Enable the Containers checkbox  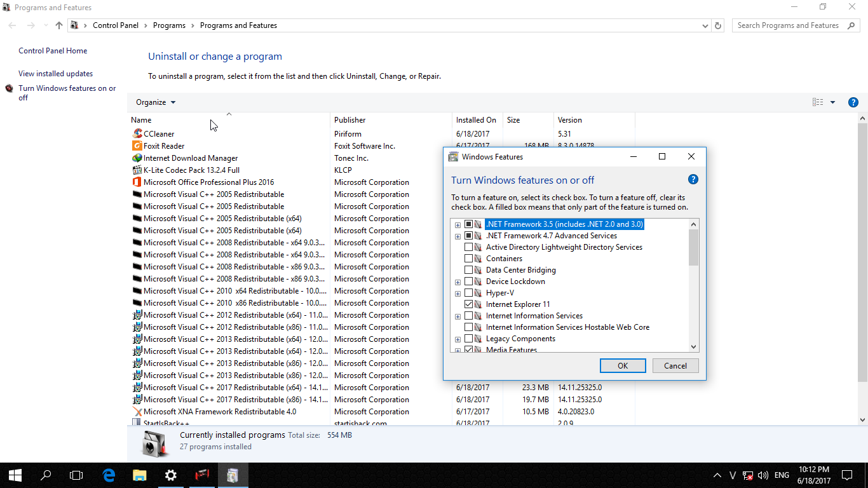point(469,259)
